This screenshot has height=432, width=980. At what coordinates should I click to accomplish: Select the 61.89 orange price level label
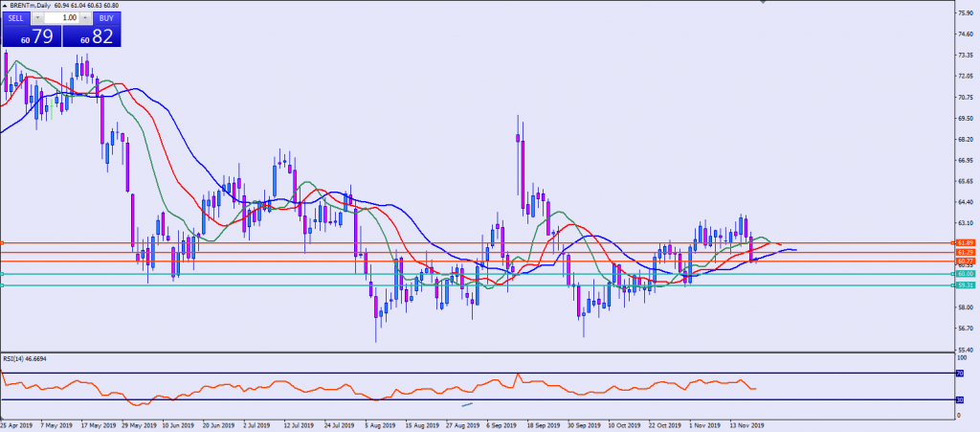pyautogui.click(x=964, y=243)
